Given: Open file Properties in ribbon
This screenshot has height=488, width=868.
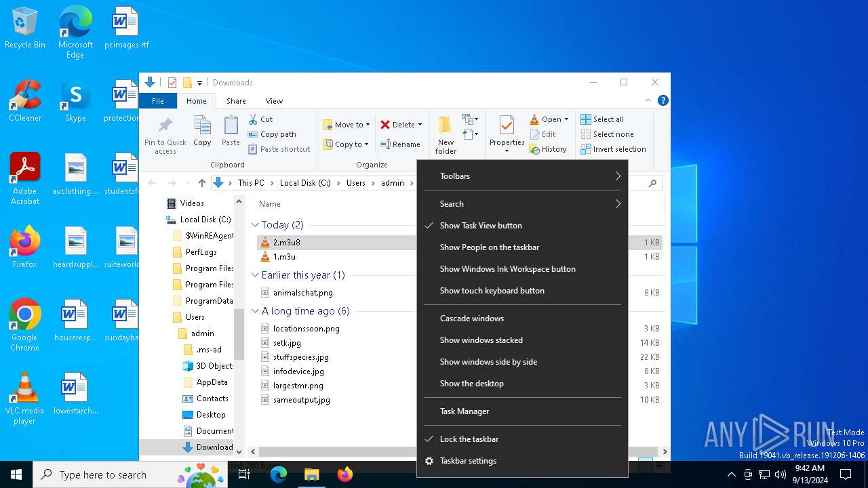Looking at the screenshot, I should [x=507, y=134].
